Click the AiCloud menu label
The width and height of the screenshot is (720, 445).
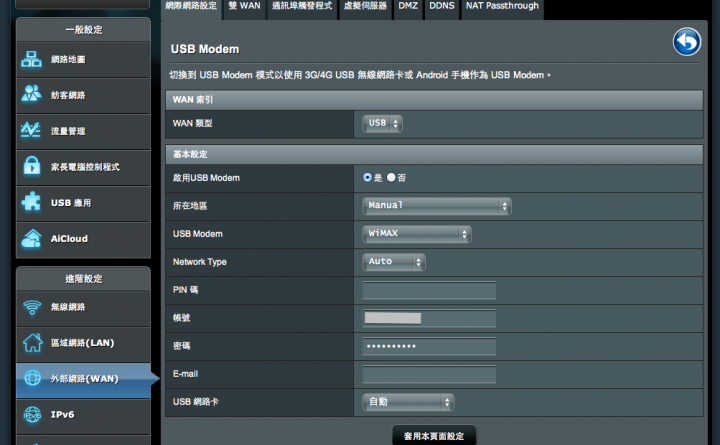pyautogui.click(x=69, y=238)
